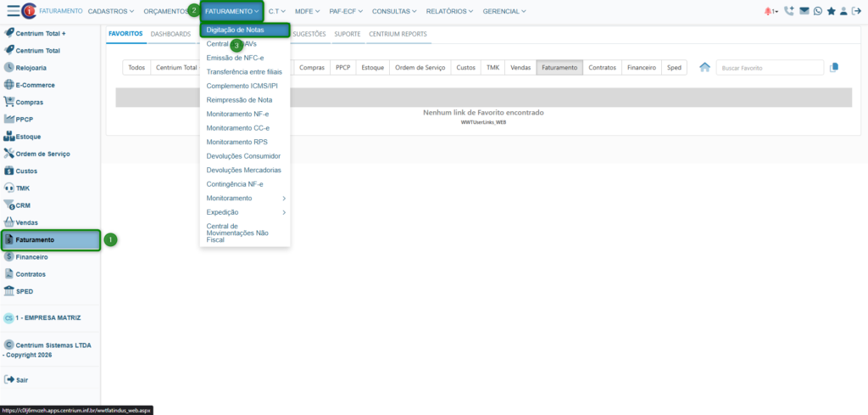Open the WhatsApp icon in header
The image size is (868, 415).
pos(817,12)
